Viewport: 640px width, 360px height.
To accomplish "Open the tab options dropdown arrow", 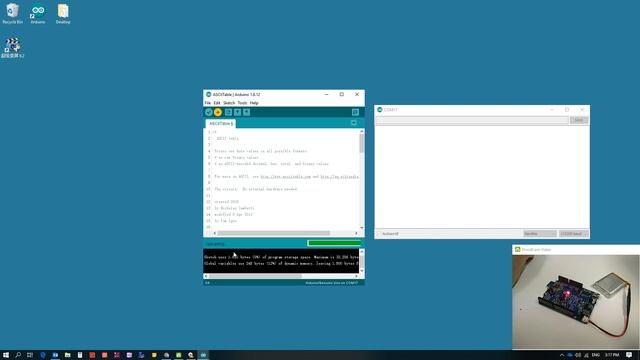I will (354, 123).
